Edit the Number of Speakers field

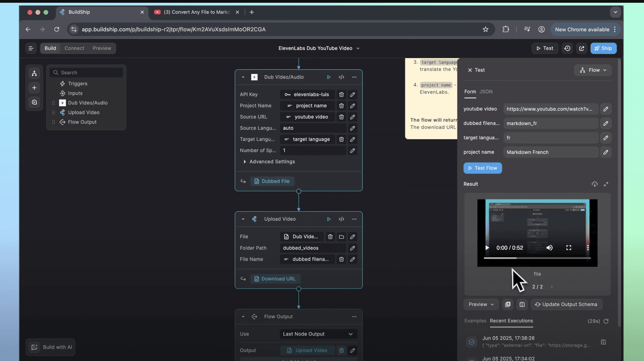[353, 150]
